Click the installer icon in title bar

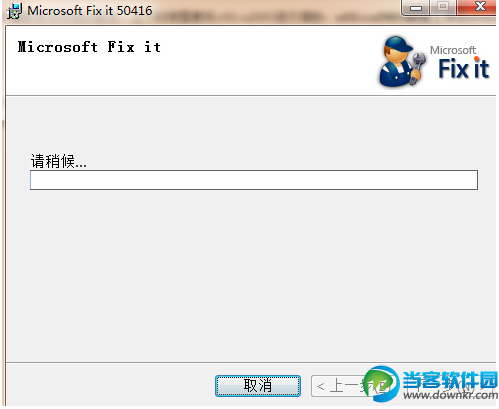(x=14, y=11)
